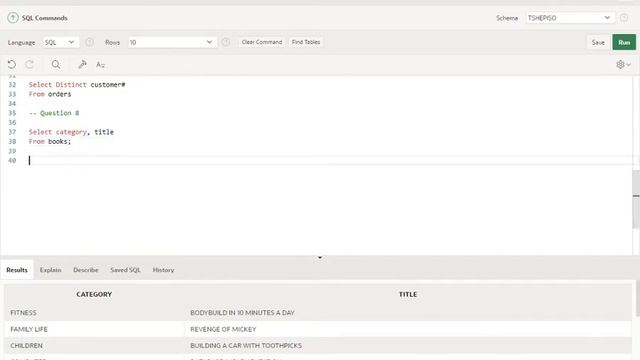Click line number 37 in gutter
The height and width of the screenshot is (360, 640).
12,132
